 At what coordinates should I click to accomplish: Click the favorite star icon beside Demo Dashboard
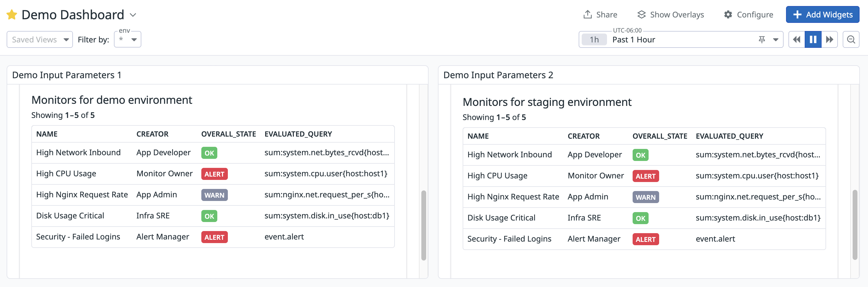(12, 15)
